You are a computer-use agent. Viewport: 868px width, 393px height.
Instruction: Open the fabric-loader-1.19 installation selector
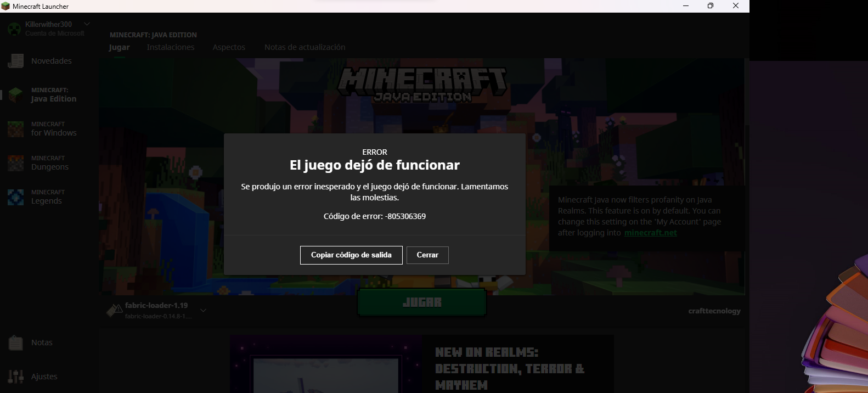point(156,310)
